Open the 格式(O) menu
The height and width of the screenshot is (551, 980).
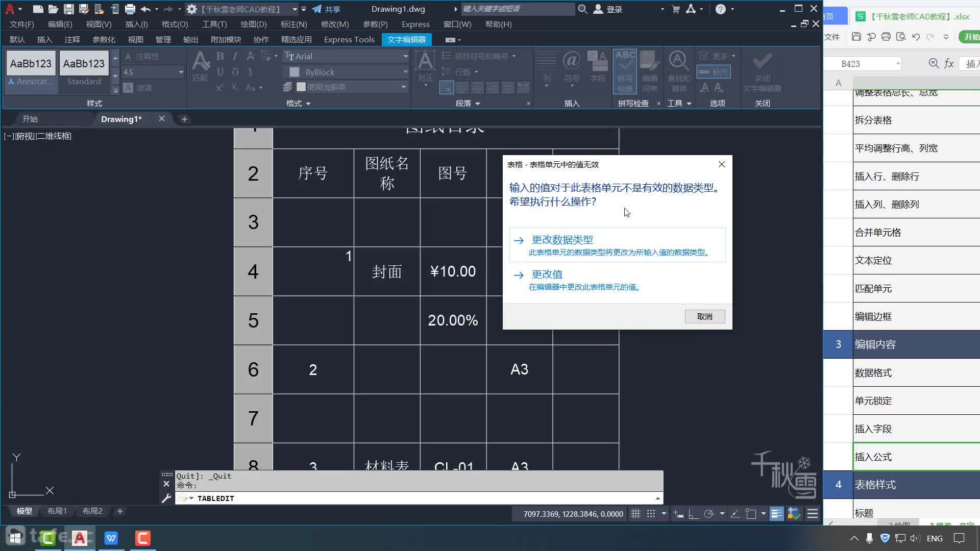click(175, 24)
